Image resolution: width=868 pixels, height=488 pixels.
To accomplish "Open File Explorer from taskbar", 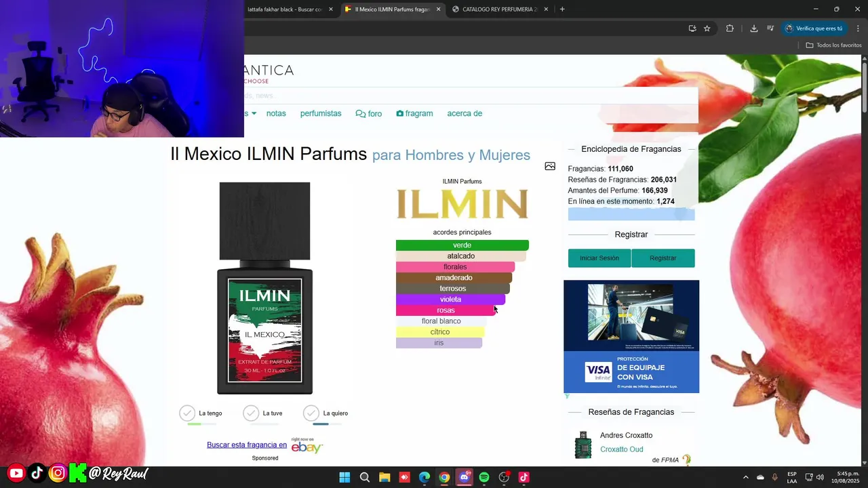I will tap(384, 477).
